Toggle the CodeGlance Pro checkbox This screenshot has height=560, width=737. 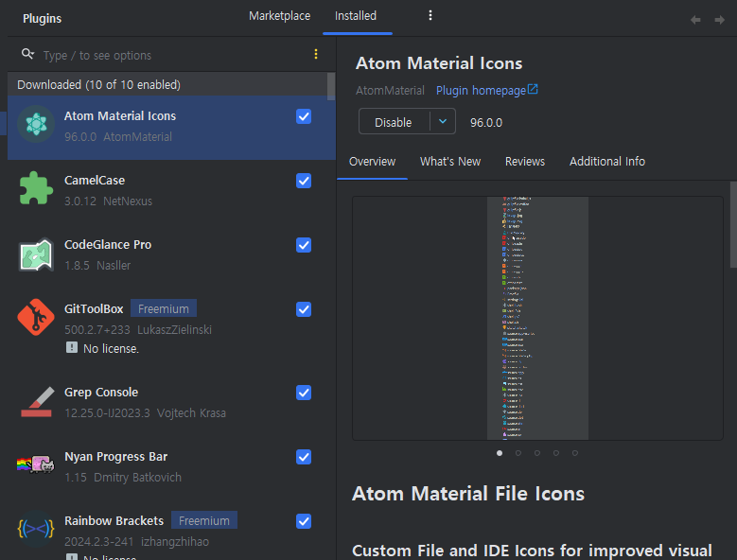pos(304,245)
